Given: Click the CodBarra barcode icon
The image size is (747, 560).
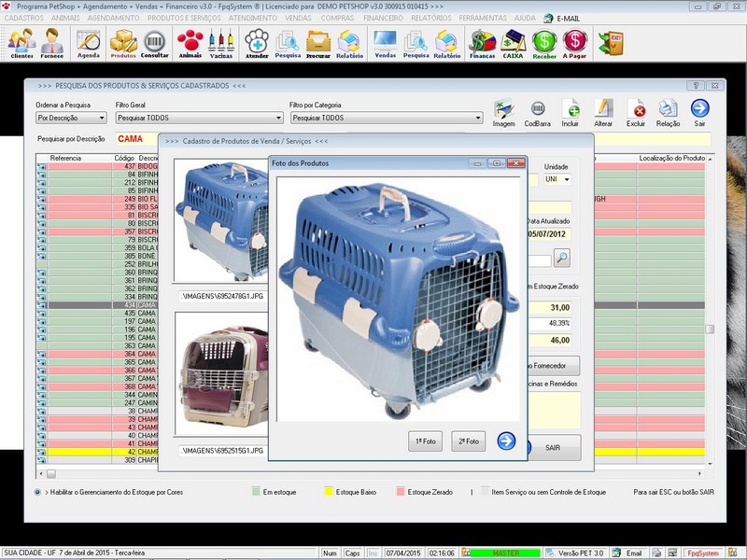Looking at the screenshot, I should coord(538,113).
